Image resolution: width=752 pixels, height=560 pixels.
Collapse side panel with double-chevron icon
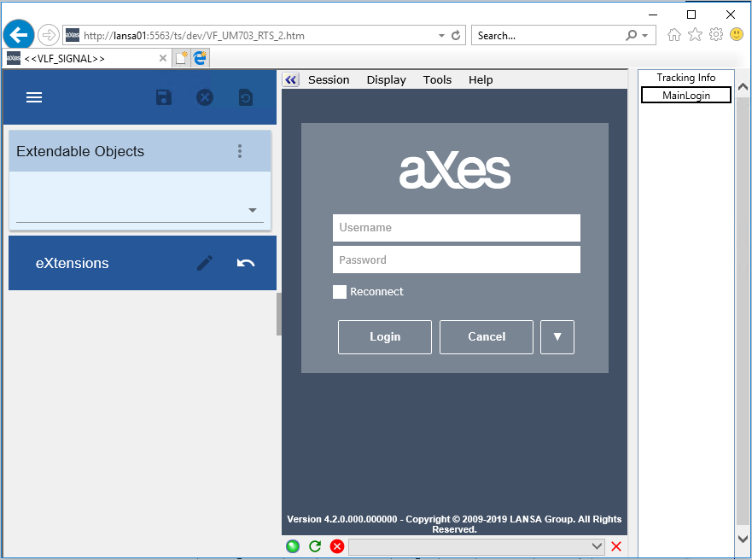290,79
